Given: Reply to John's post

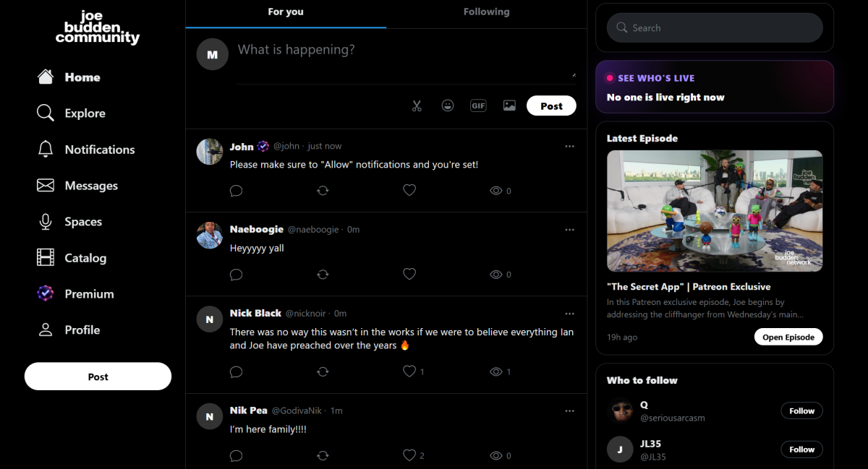Looking at the screenshot, I should [236, 191].
